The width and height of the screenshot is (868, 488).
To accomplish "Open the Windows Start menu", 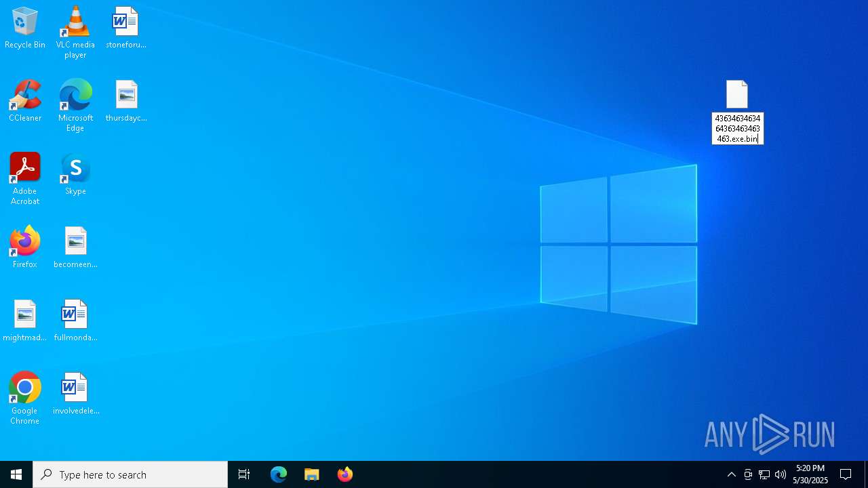I will [16, 474].
